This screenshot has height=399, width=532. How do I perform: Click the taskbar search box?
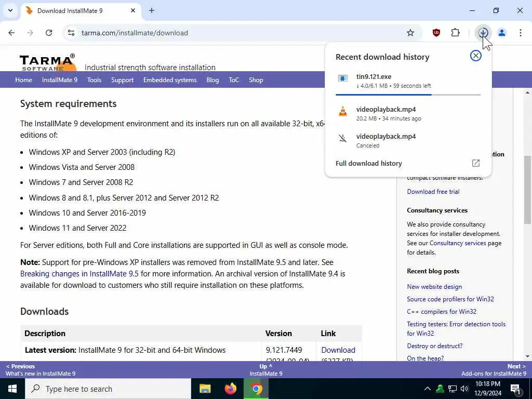pyautogui.click(x=108, y=389)
